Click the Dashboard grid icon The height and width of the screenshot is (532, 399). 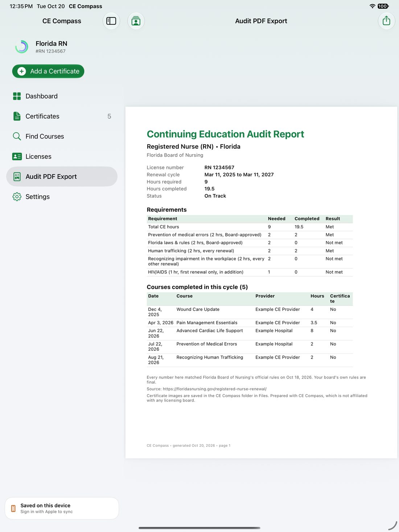[x=17, y=96]
